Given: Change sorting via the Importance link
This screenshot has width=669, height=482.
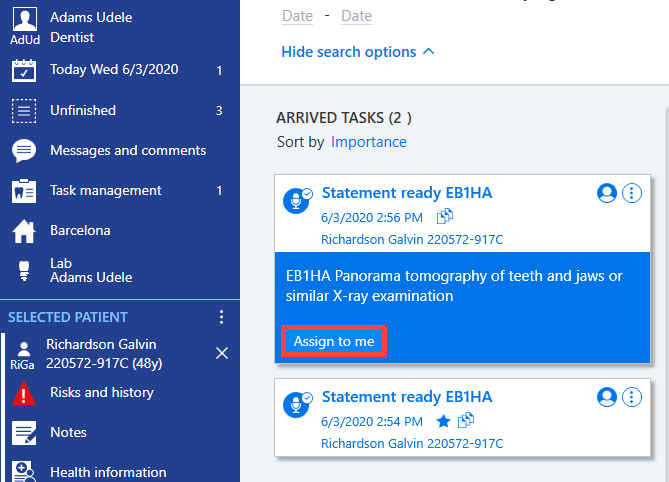Looking at the screenshot, I should tap(369, 142).
